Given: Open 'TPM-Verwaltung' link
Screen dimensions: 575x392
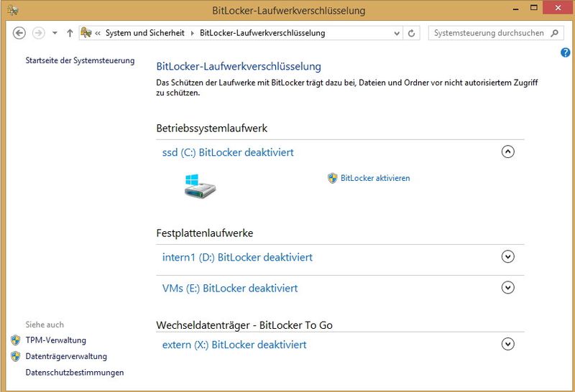Looking at the screenshot, I should (x=56, y=340).
